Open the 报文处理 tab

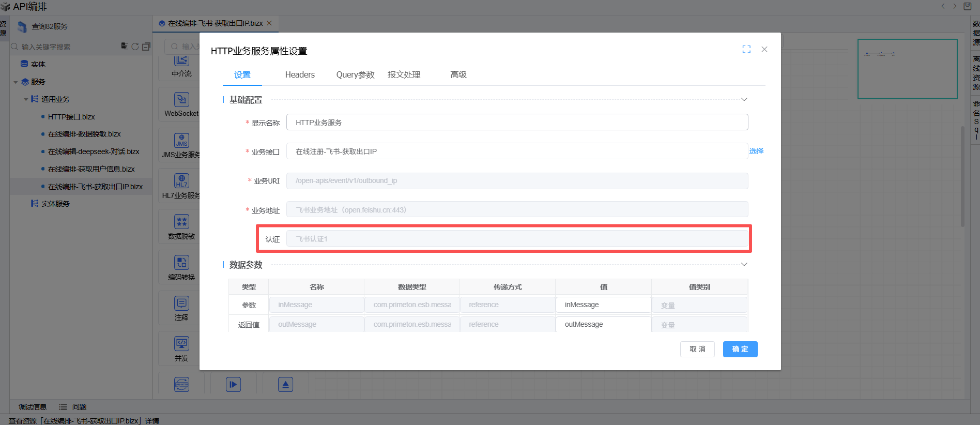404,75
